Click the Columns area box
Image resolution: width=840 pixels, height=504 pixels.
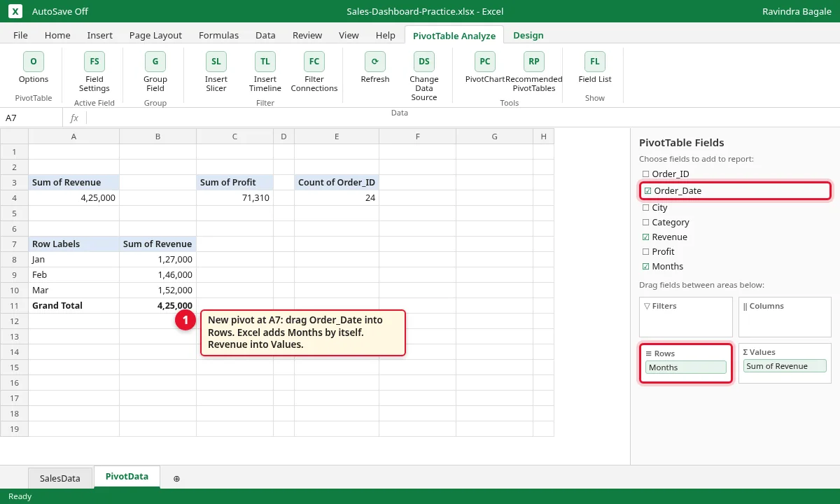(785, 317)
